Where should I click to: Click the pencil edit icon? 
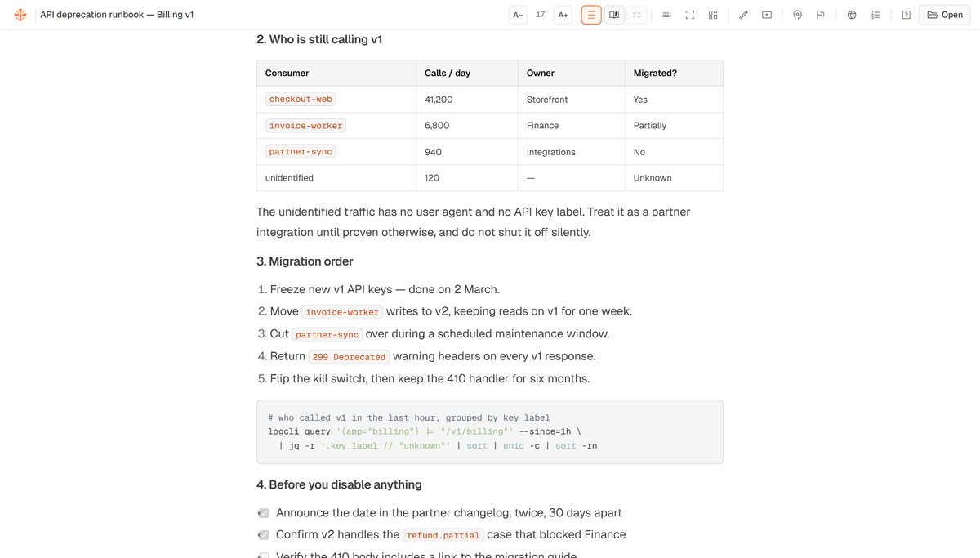(x=743, y=15)
